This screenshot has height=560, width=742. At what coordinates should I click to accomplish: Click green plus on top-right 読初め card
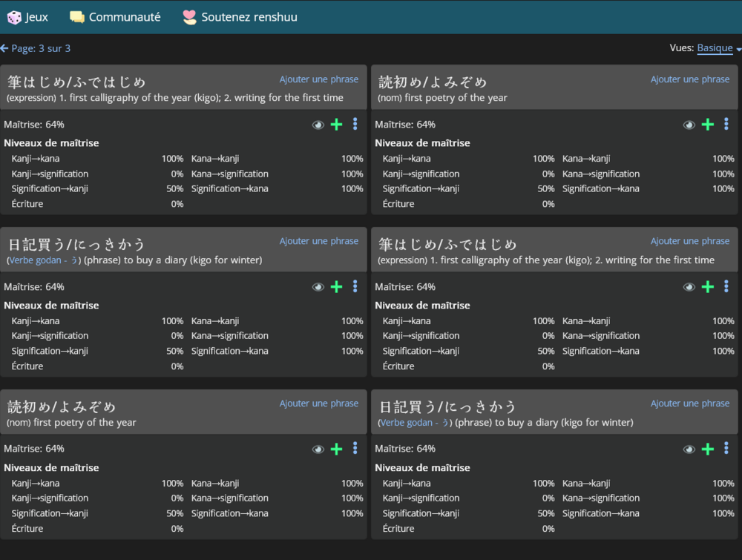(707, 125)
